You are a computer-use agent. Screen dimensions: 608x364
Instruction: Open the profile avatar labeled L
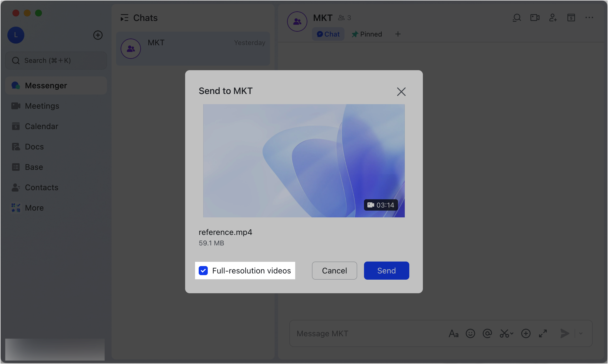coord(16,35)
